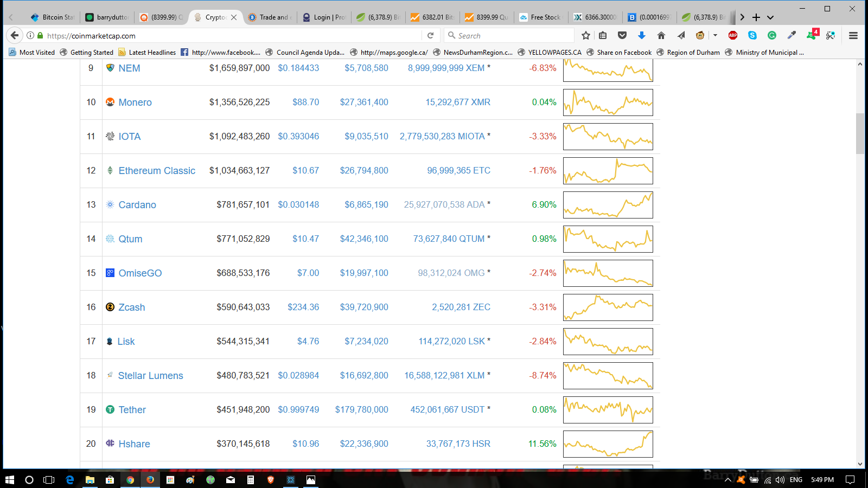The height and width of the screenshot is (488, 868).
Task: Click the Tether green logo icon
Action: (x=110, y=409)
